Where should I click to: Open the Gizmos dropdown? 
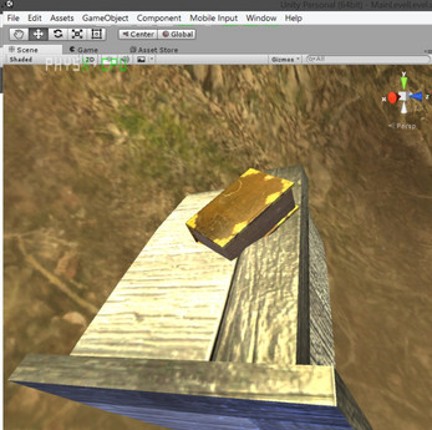pyautogui.click(x=285, y=59)
